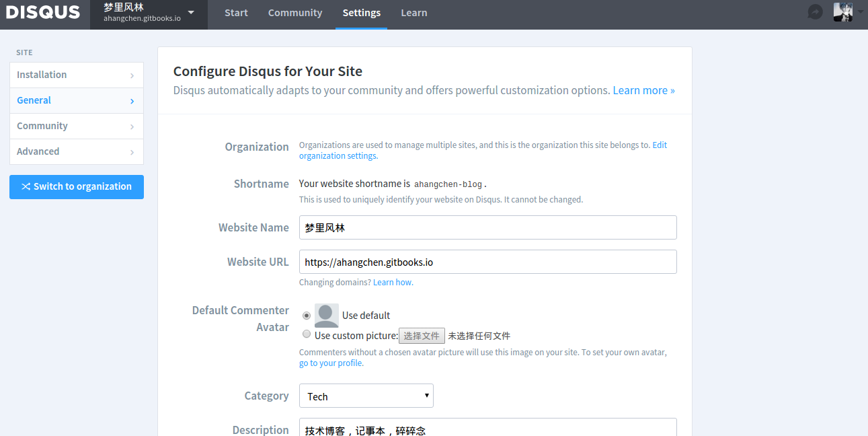The image size is (868, 436).
Task: Click the Community sidebar chevron arrow
Action: click(x=132, y=126)
